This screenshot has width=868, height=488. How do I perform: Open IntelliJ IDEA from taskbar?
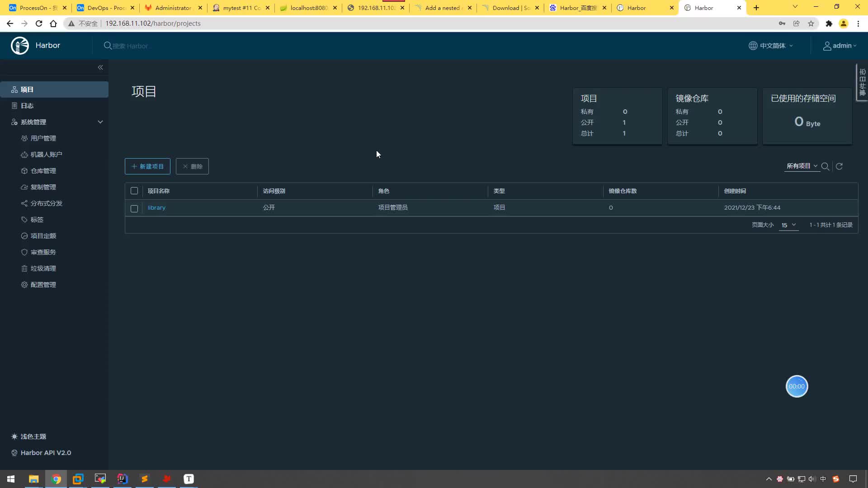[123, 479]
